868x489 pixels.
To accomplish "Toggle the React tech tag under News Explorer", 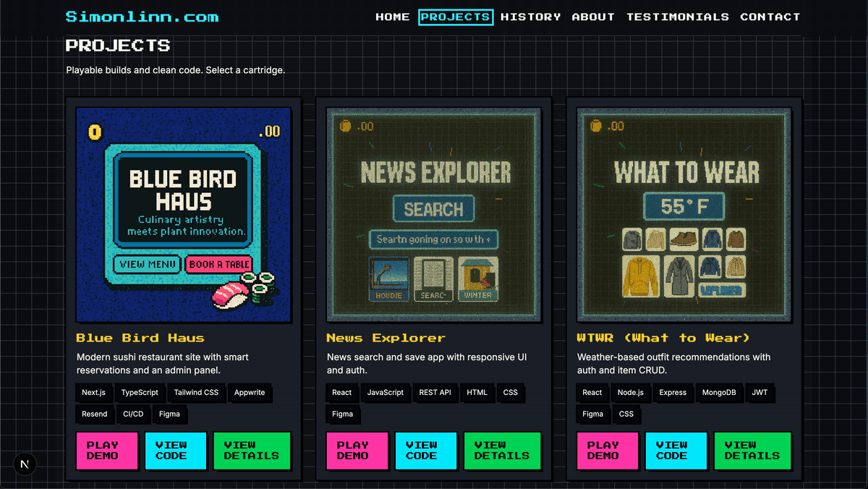I will click(x=341, y=393).
